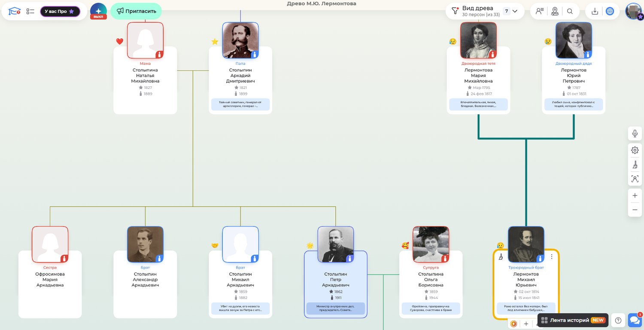
Task: Toggle the blue globe public access icon
Action: pyautogui.click(x=610, y=11)
